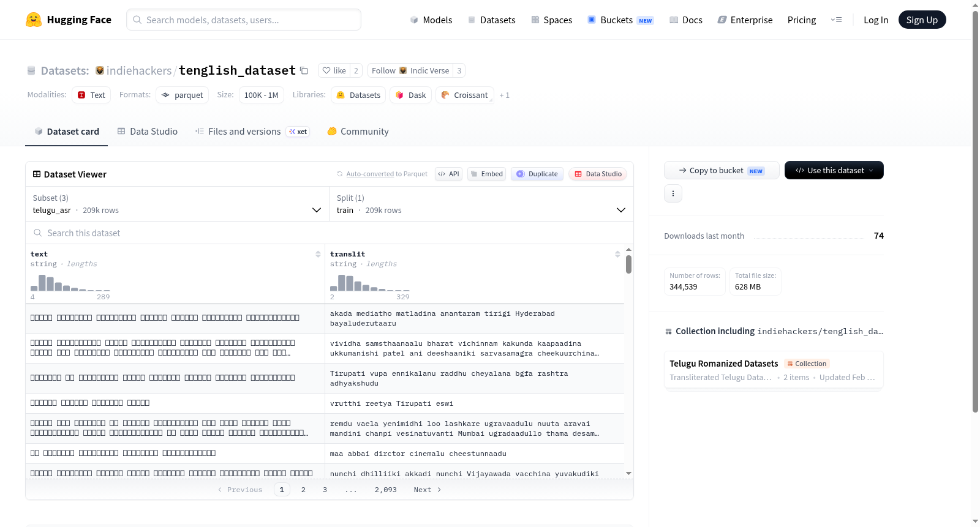This screenshot has width=980, height=527.
Task: Copy dataset name with the copy icon
Action: tap(304, 70)
